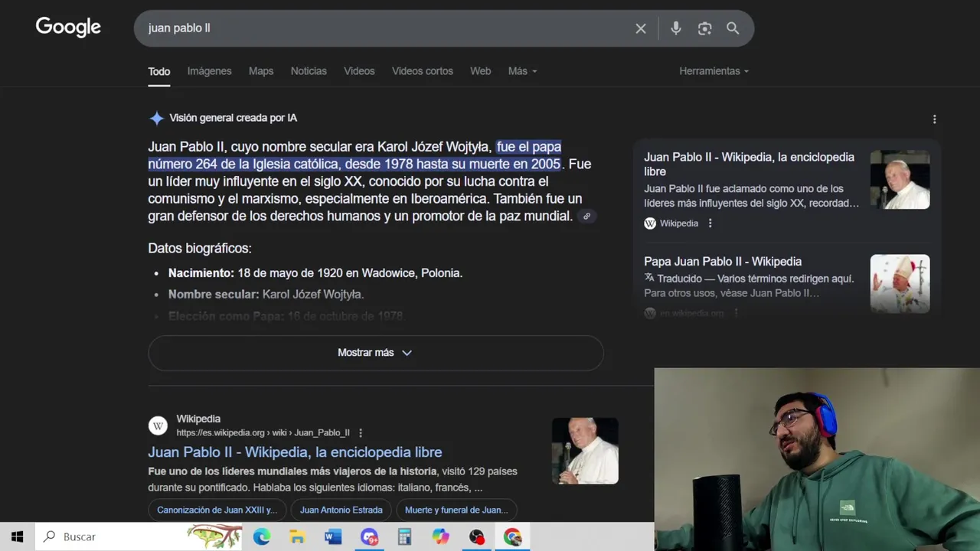Click the magnifying glass search button
This screenshot has width=980, height=551.
(733, 28)
